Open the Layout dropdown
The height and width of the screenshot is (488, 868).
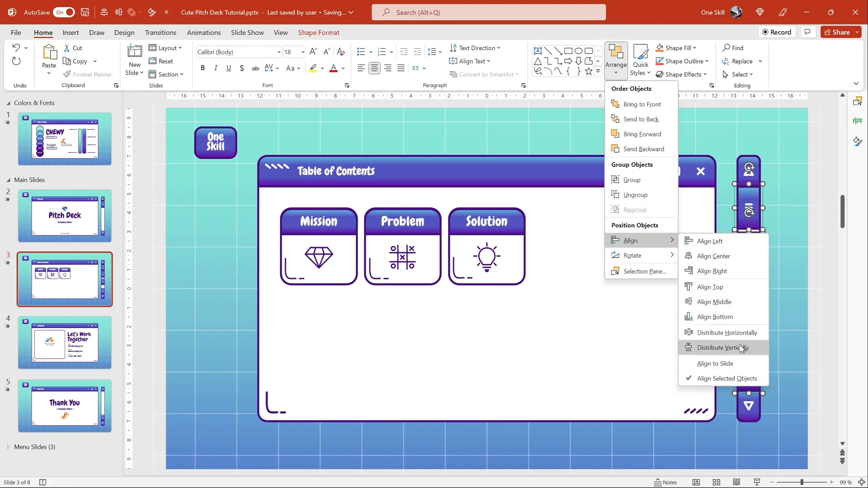165,48
